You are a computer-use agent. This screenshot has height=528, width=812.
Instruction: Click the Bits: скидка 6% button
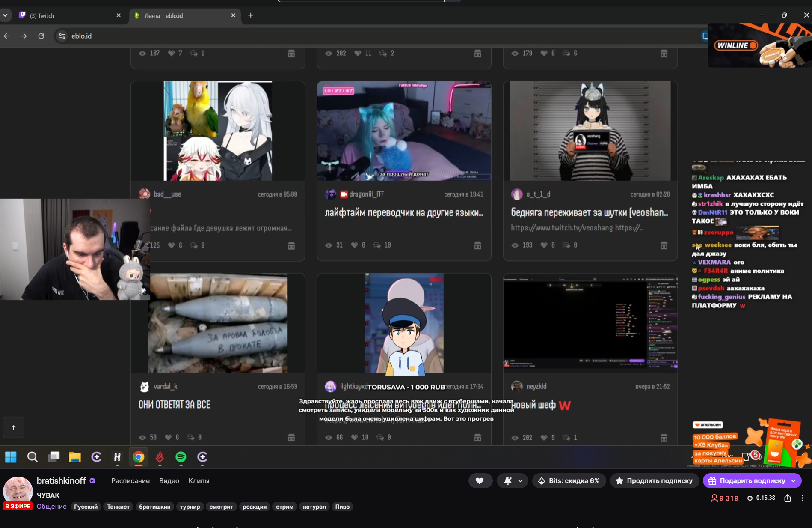(569, 481)
